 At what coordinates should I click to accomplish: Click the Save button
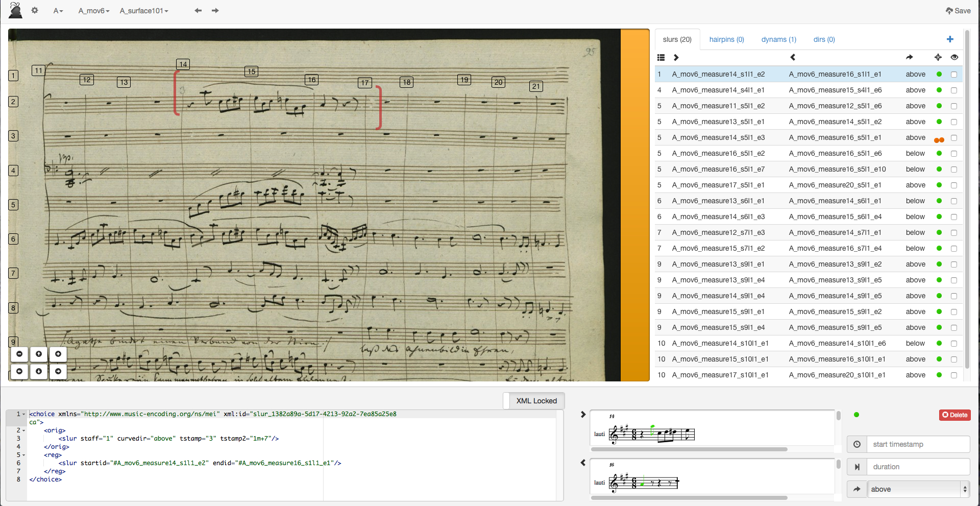(958, 11)
